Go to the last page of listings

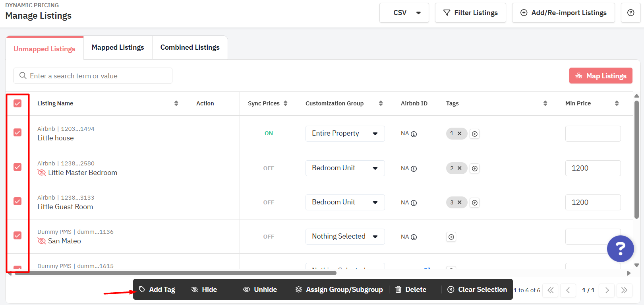click(624, 290)
